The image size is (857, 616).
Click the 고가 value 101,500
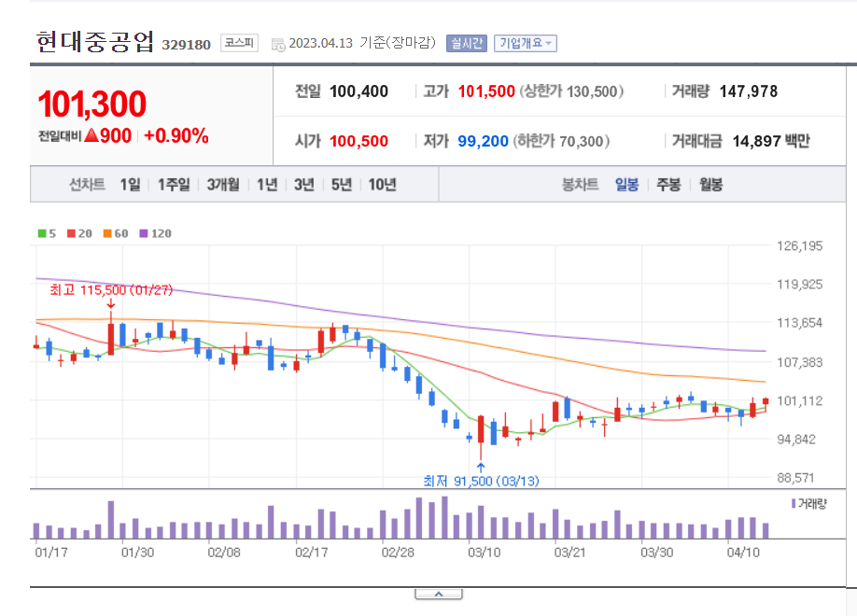486,91
